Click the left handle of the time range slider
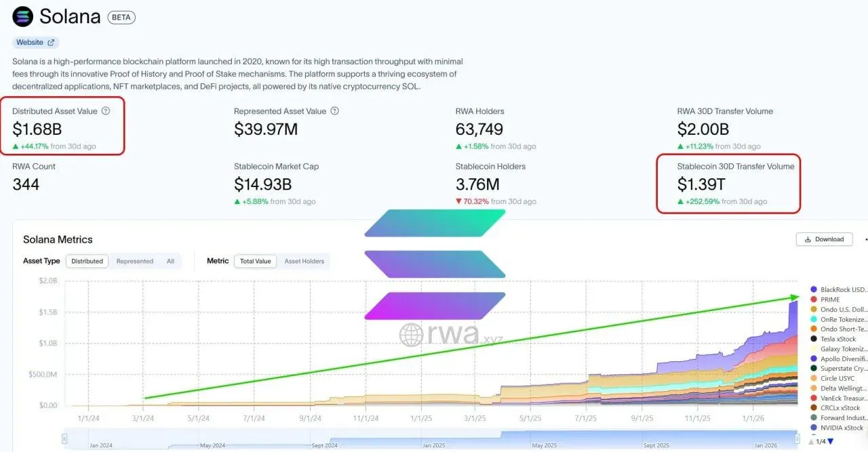 [x=65, y=439]
